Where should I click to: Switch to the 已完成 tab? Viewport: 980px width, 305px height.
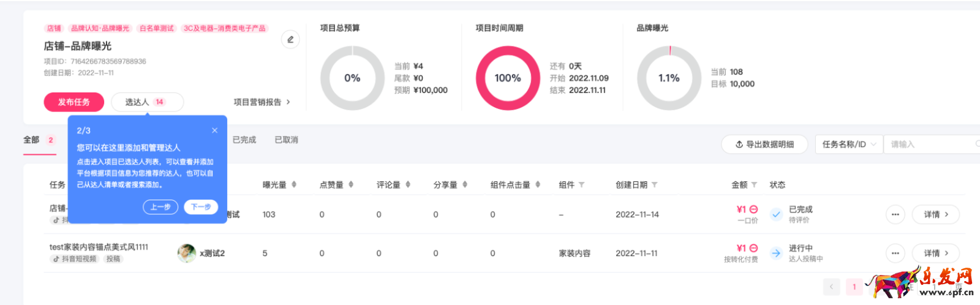pyautogui.click(x=244, y=140)
